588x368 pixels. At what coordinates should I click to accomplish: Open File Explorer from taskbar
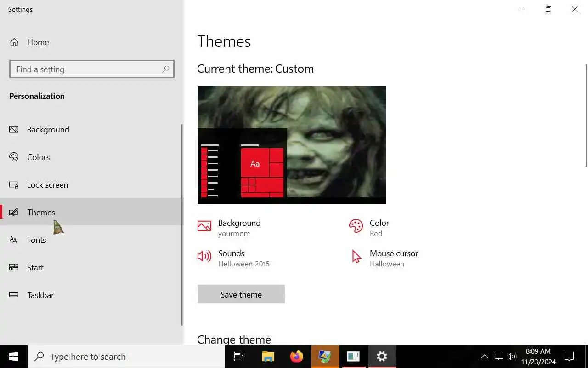point(268,356)
